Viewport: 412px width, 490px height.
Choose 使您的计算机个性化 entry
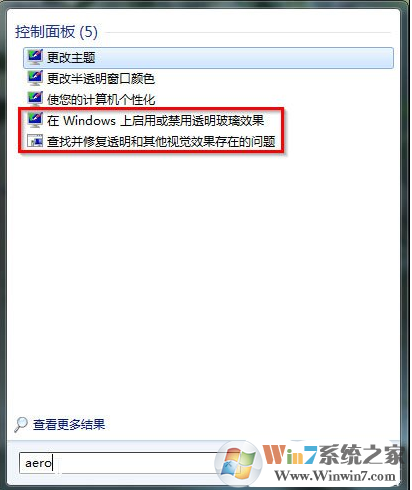101,99
